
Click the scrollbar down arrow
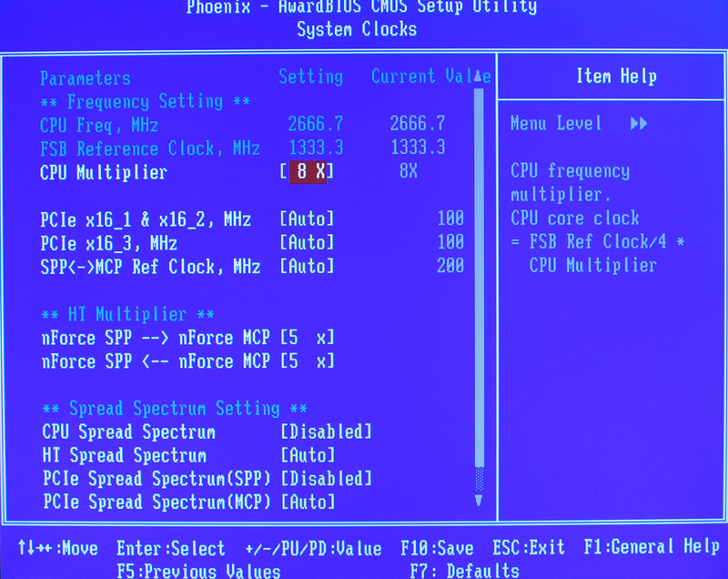(x=479, y=500)
